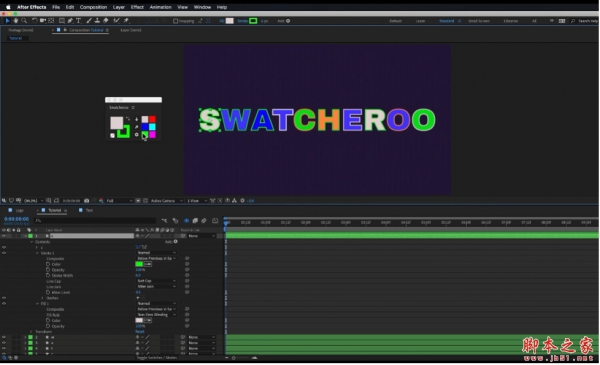Expand the Transform property group

click(31, 332)
